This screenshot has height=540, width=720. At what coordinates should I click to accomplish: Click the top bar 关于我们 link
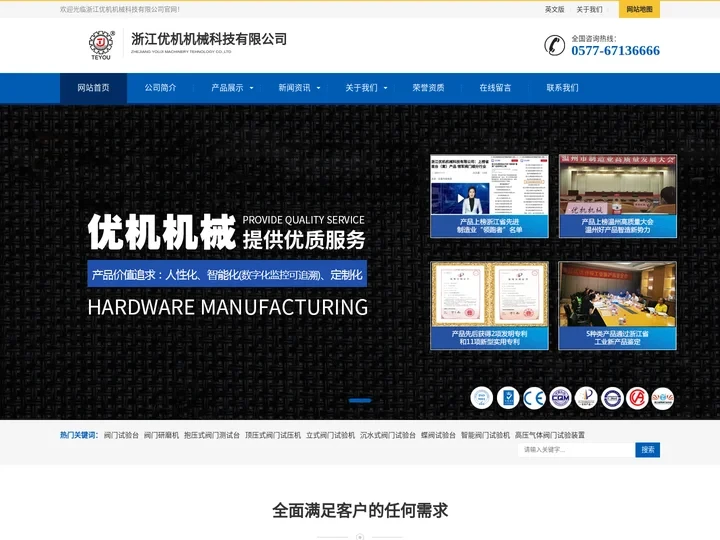[x=589, y=9]
